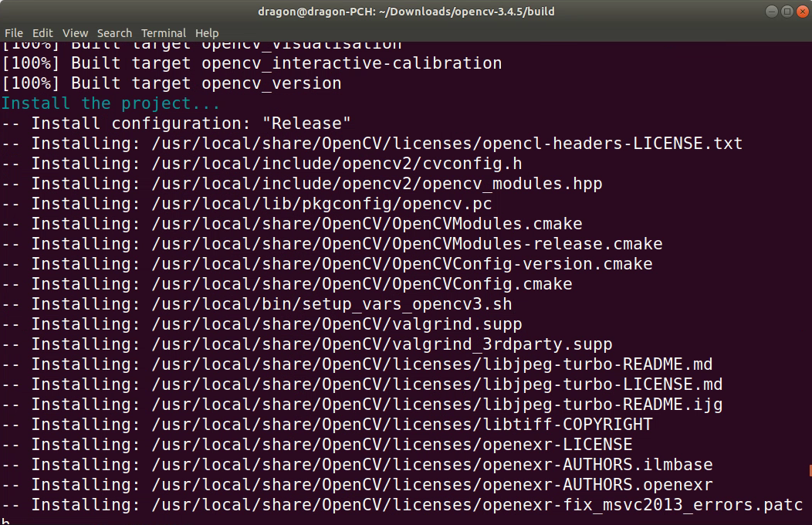
Task: Click the setup_vars_opencv3.sh path
Action: pyautogui.click(x=255, y=303)
